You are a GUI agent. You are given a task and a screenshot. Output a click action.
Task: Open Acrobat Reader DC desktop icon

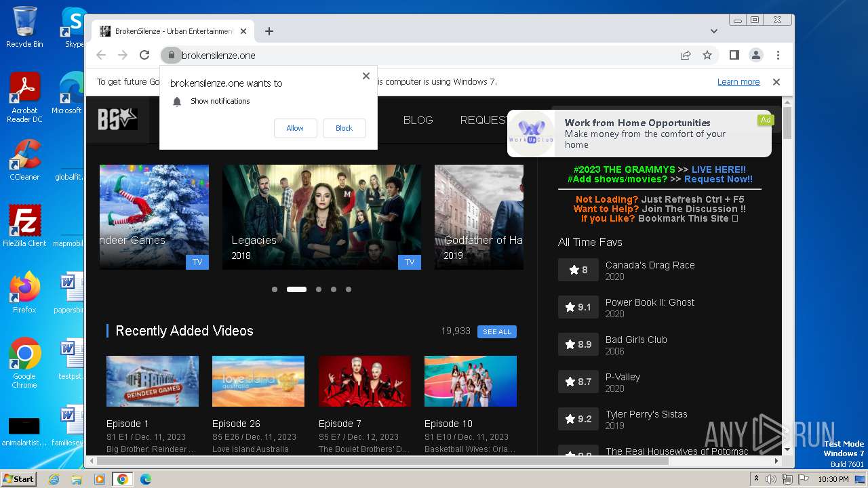(x=24, y=98)
